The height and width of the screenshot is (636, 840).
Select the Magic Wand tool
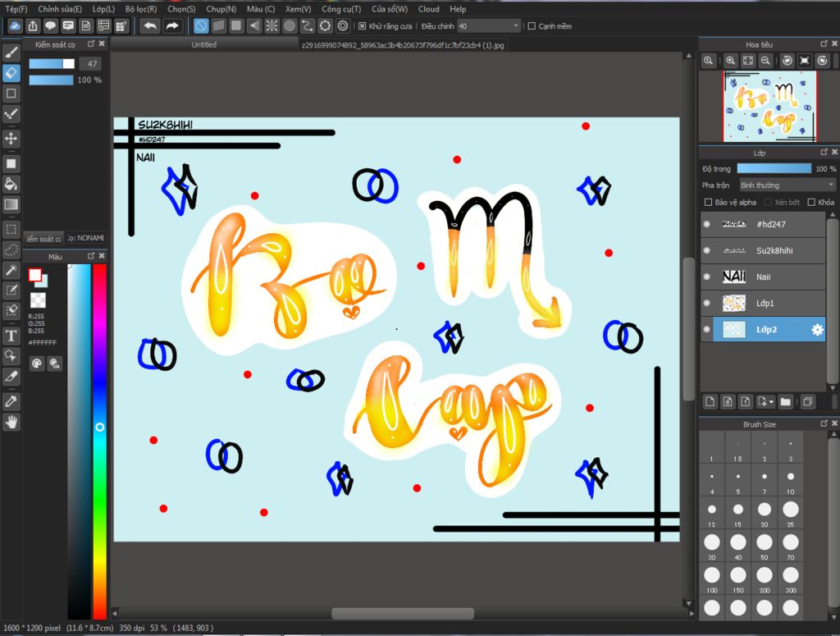11,270
